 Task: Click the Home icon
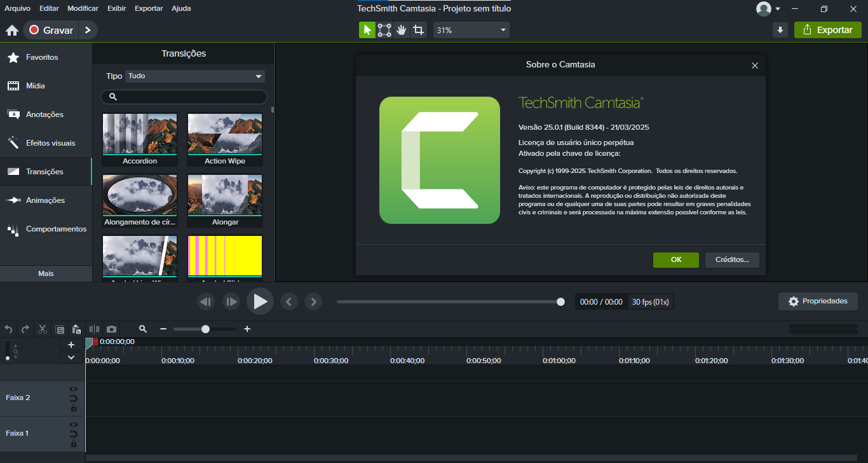point(11,31)
